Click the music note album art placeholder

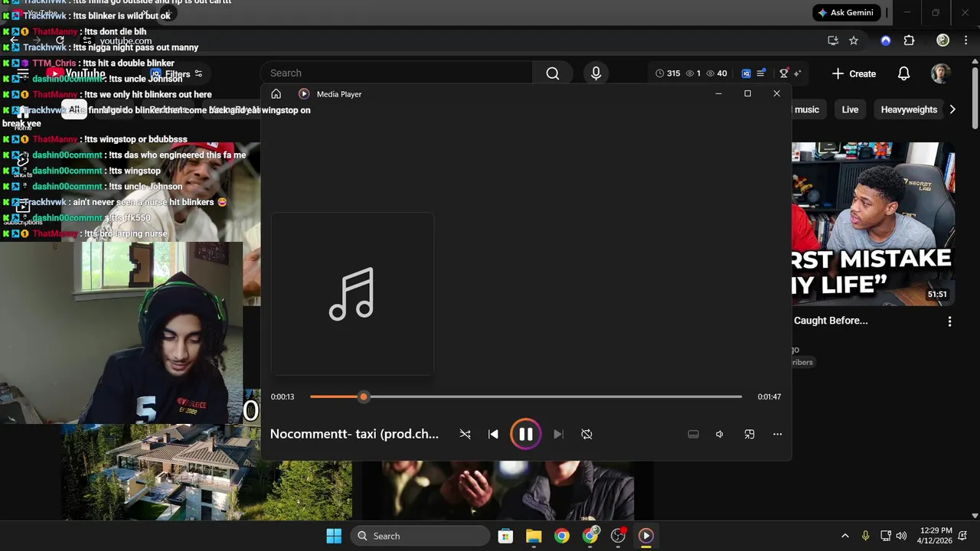coord(352,294)
